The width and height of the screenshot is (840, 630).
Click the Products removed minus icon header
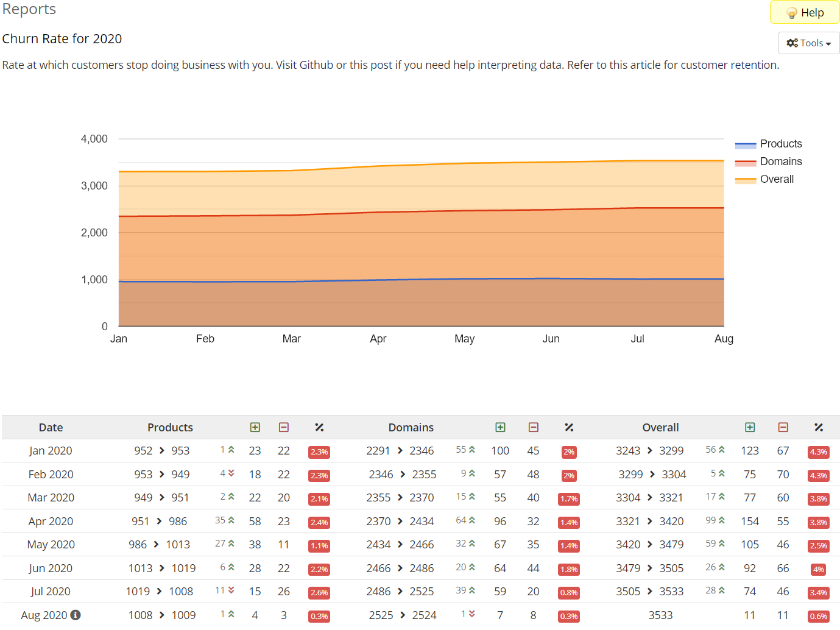coord(284,428)
